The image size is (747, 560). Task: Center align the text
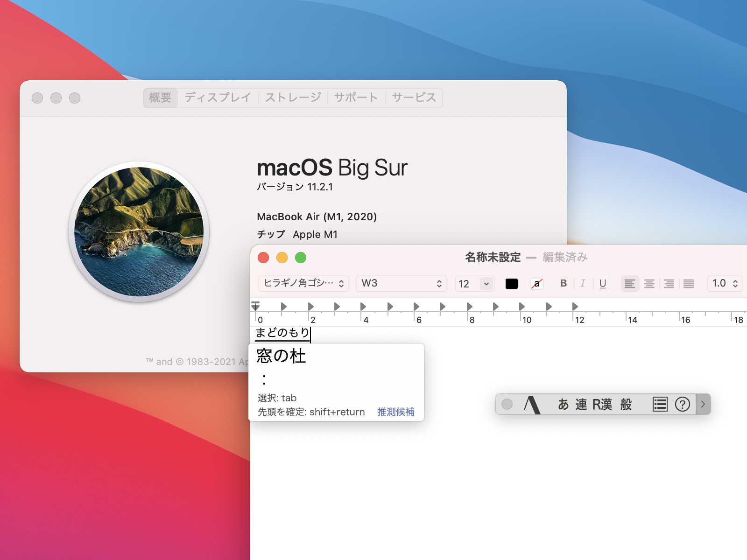(x=649, y=284)
